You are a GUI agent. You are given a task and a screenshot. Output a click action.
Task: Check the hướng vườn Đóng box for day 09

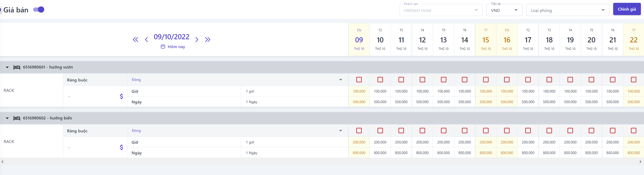point(359,80)
